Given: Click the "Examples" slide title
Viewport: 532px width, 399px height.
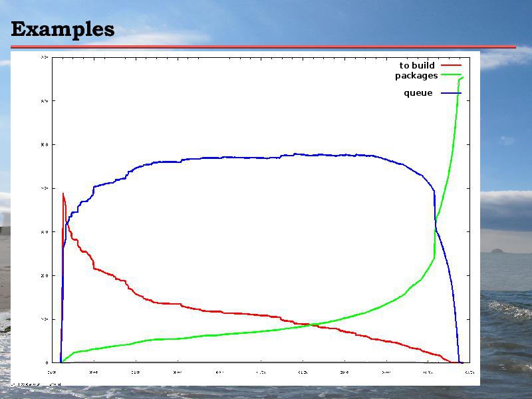Looking at the screenshot, I should coord(63,29).
